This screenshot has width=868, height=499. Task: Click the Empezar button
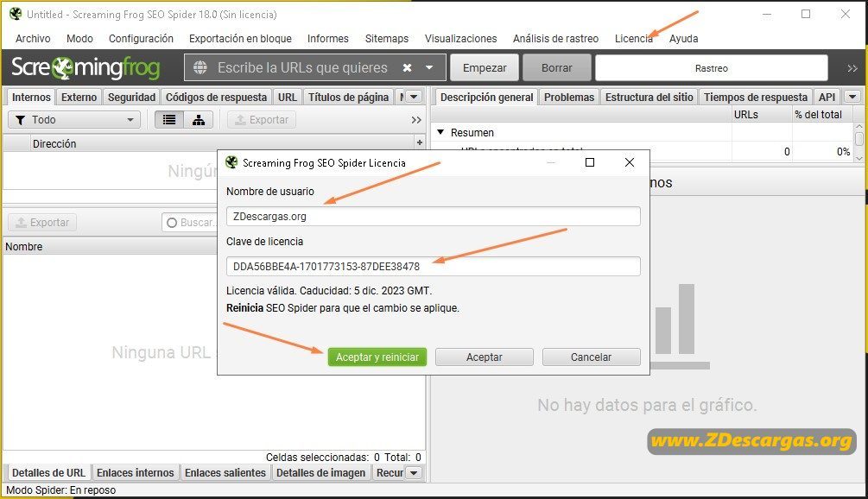tap(485, 67)
